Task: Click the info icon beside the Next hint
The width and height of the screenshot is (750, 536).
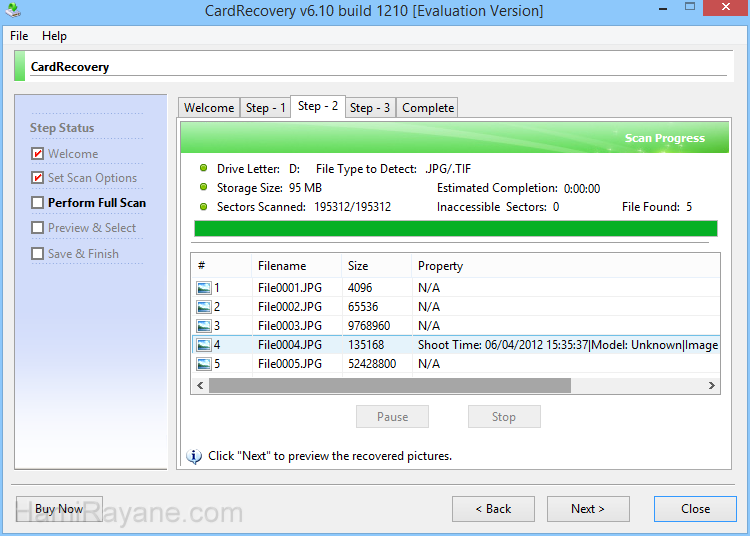Action: [194, 456]
